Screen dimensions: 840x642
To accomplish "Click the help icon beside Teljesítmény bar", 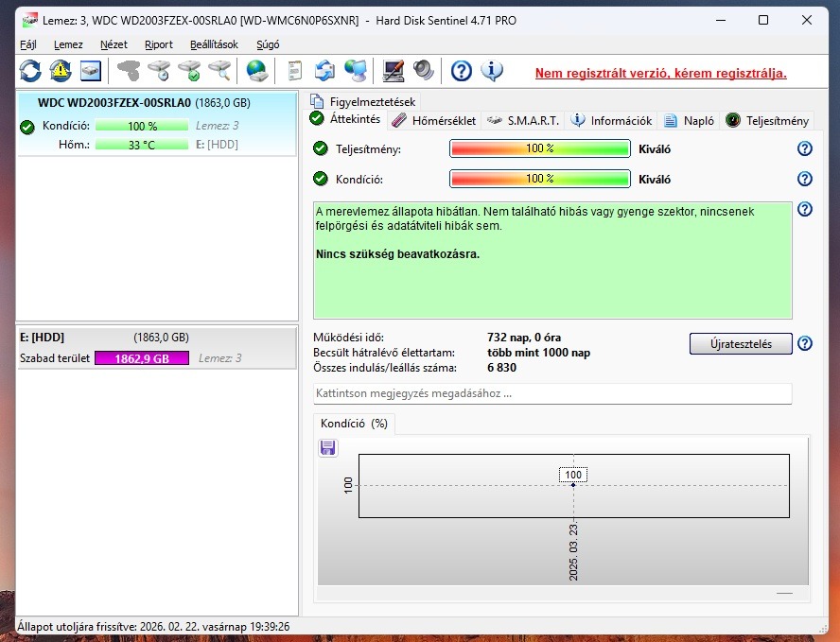I will point(805,148).
